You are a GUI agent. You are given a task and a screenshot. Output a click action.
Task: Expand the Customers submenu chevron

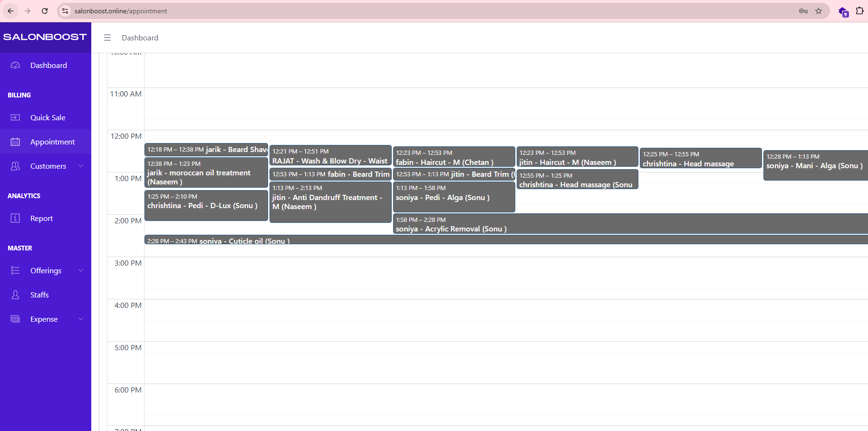tap(81, 166)
